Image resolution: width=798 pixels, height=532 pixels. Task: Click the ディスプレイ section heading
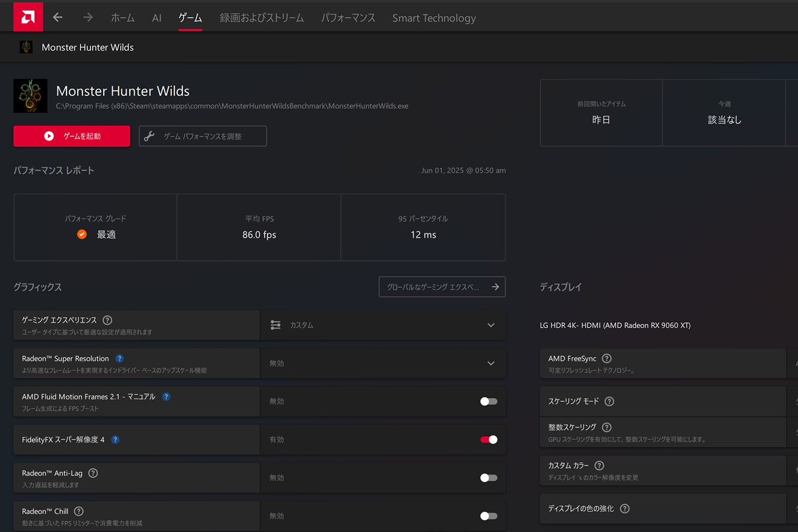tap(561, 287)
